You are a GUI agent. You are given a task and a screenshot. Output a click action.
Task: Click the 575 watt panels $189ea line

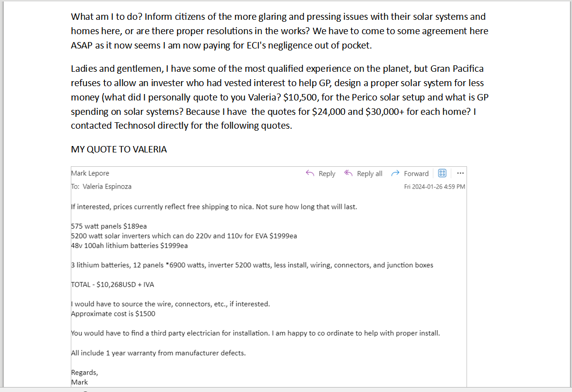tap(109, 226)
